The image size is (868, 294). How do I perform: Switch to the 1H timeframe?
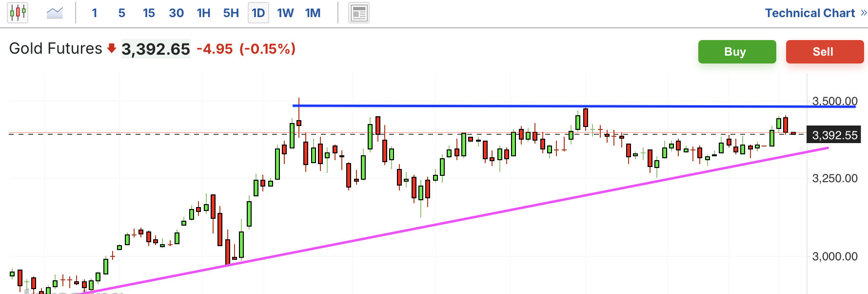tap(204, 13)
